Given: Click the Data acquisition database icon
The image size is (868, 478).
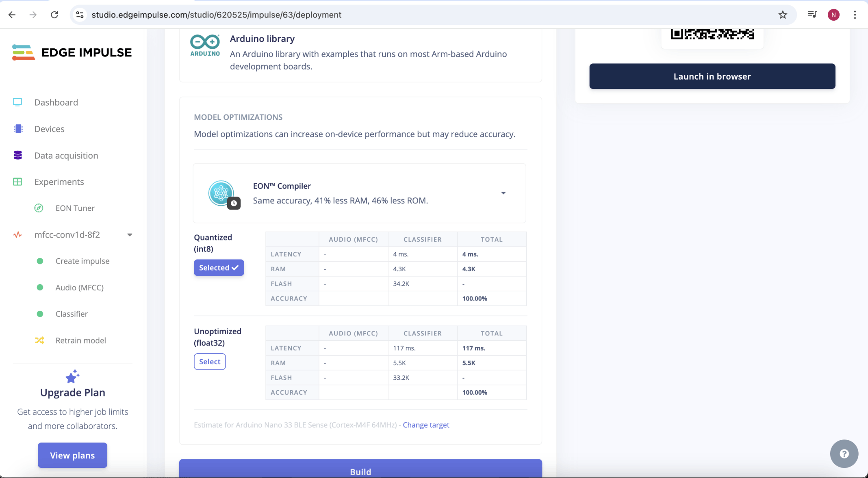Looking at the screenshot, I should pyautogui.click(x=18, y=155).
